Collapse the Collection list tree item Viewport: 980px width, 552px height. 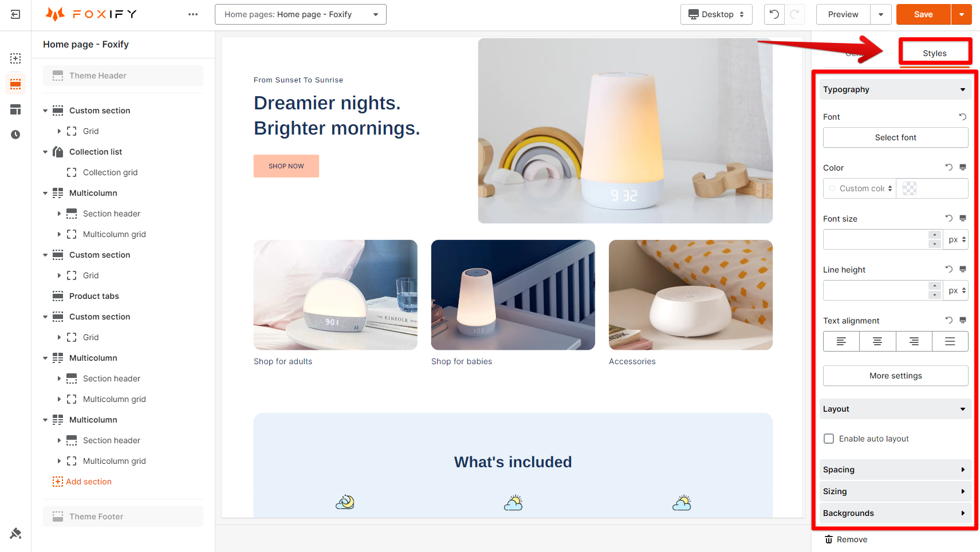coord(45,152)
